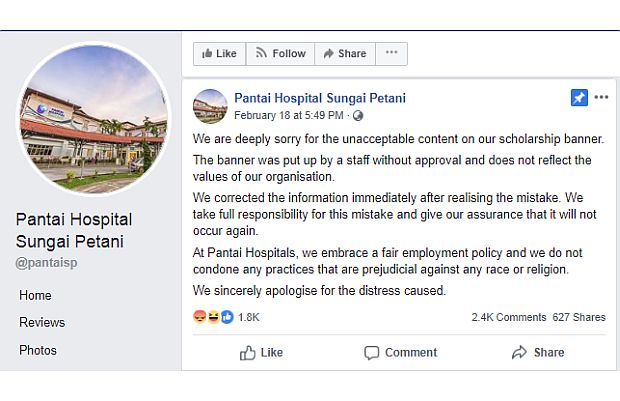Screen dimensions: 620x401
Task: Open the post options three-dot menu
Action: [x=601, y=98]
